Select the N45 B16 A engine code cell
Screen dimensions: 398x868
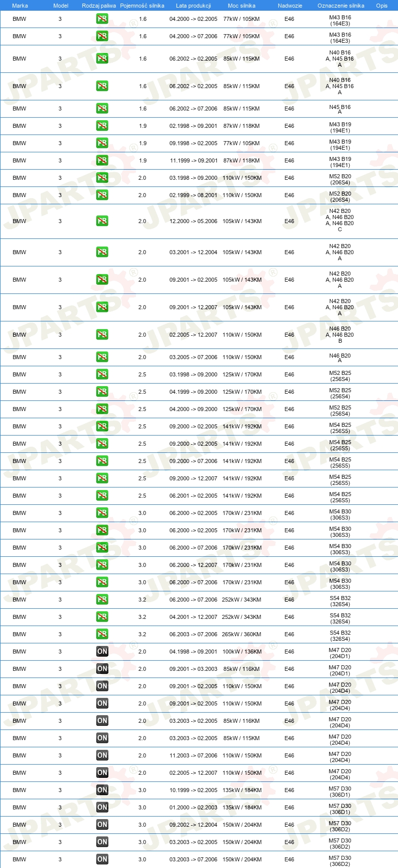[x=340, y=109]
